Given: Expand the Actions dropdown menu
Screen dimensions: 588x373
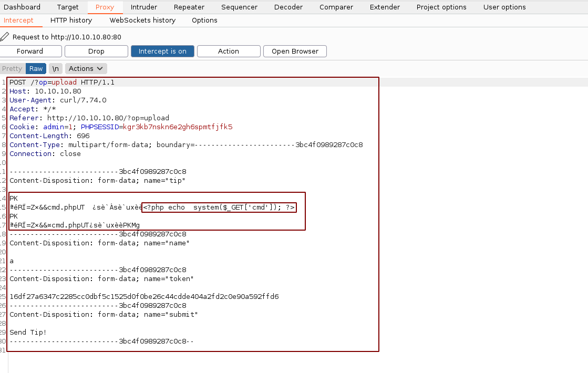Looking at the screenshot, I should click(86, 68).
